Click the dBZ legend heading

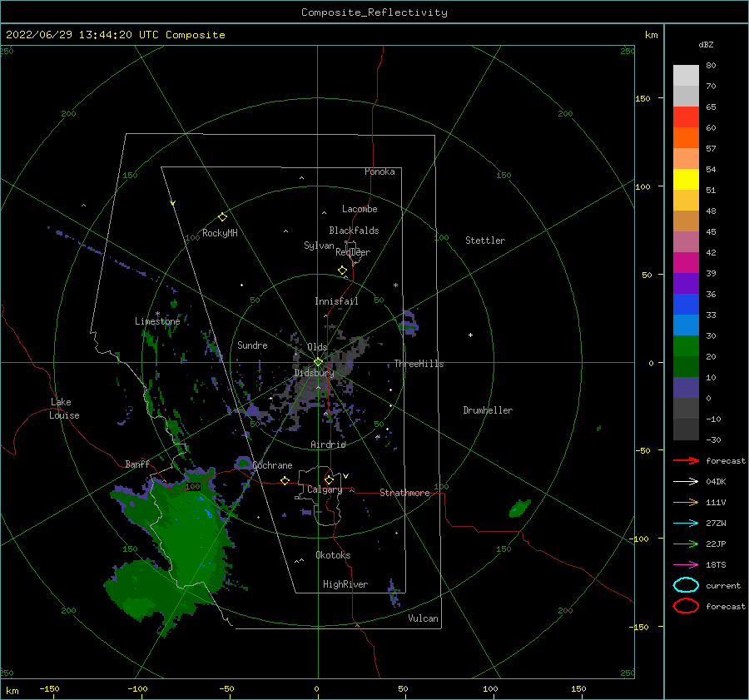[706, 44]
